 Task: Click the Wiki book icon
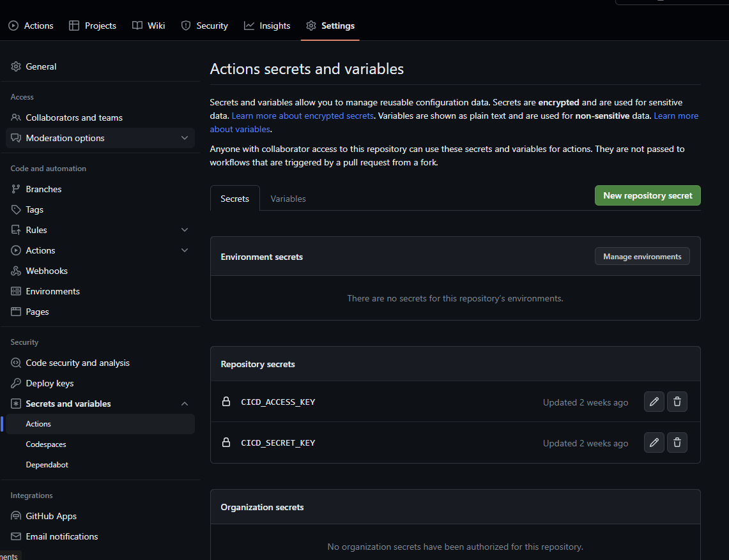137,26
